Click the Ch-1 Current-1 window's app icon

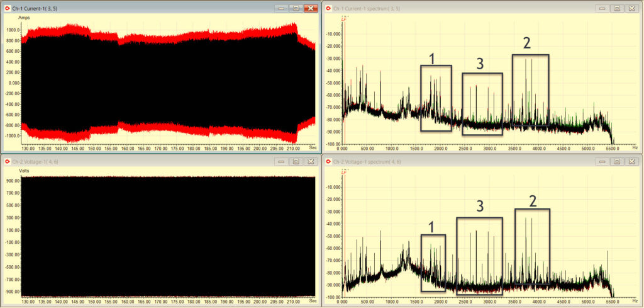(x=7, y=8)
